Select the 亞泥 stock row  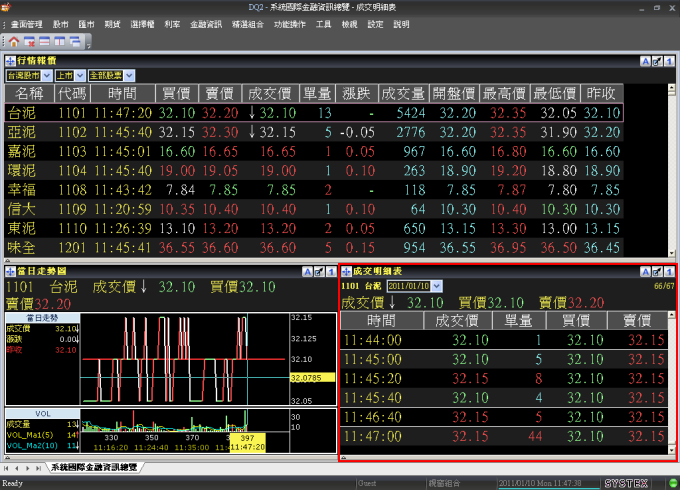(x=314, y=132)
